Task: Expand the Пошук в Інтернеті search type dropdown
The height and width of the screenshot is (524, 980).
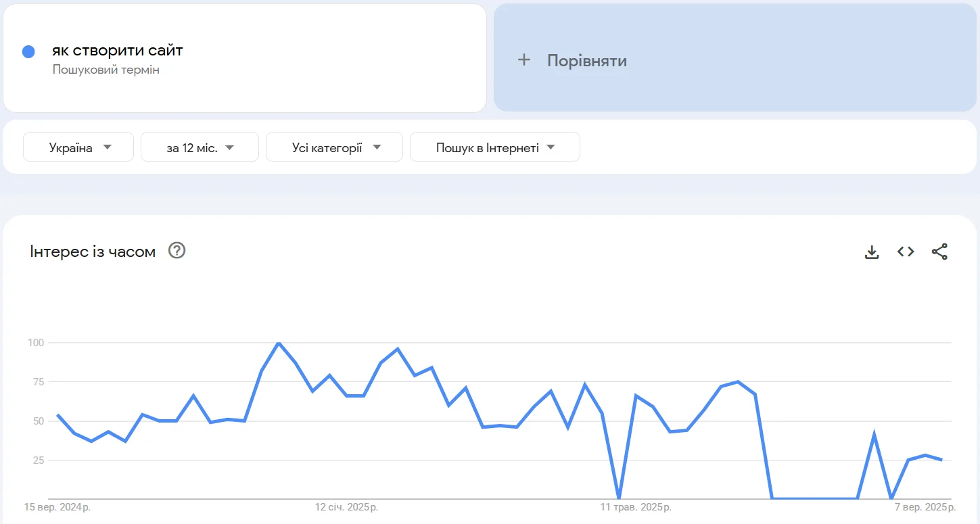Action: pos(494,147)
